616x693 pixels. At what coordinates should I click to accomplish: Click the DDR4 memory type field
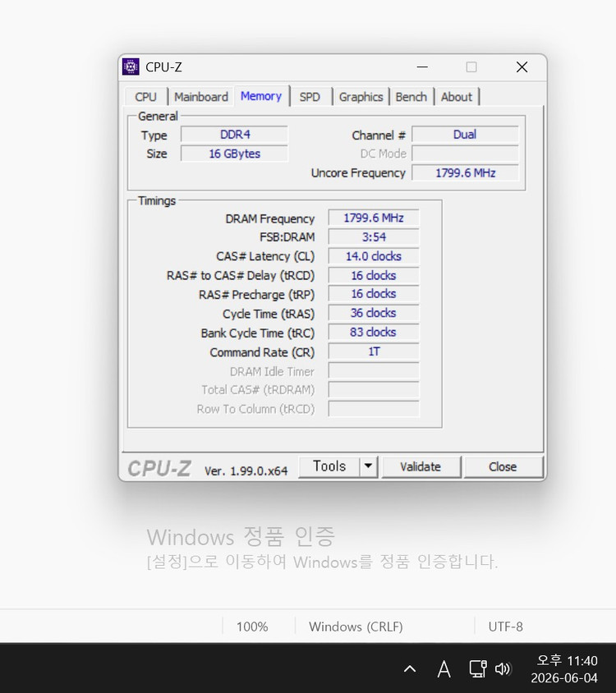pos(234,135)
